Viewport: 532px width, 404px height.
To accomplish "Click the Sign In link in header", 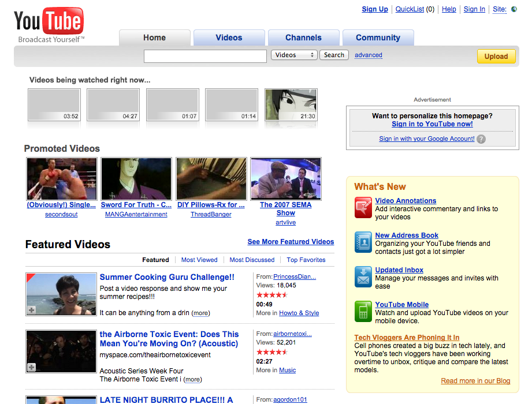I will tap(474, 9).
